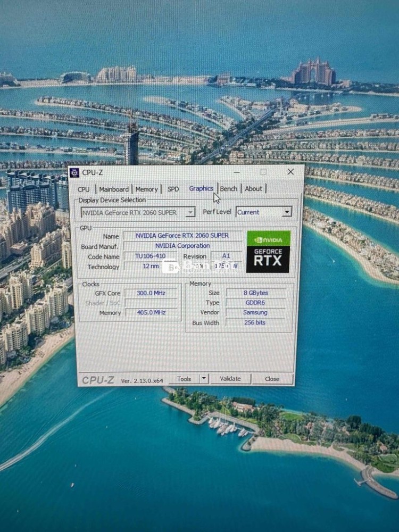This screenshot has height=532, width=399.
Task: Minimize the CPU-Z window
Action: [237, 172]
